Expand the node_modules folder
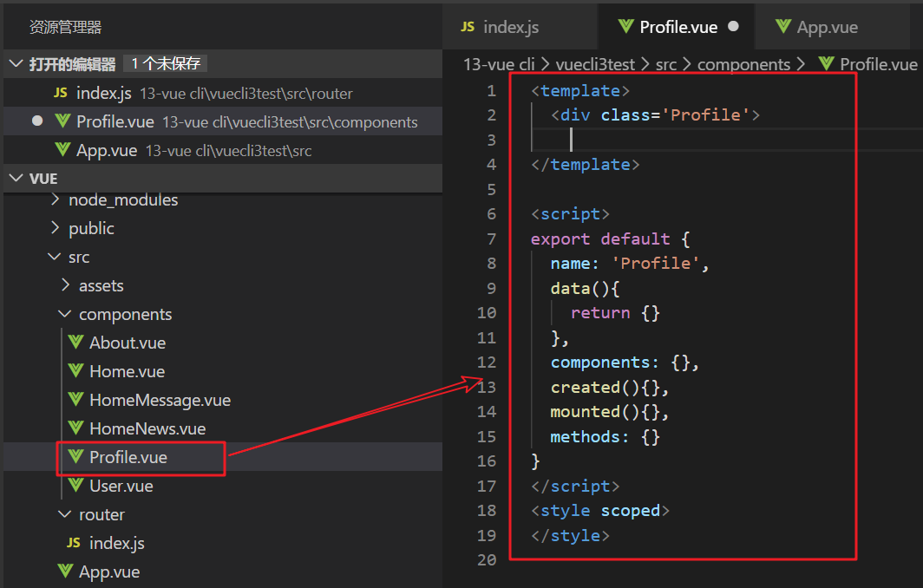923x588 pixels. (x=56, y=199)
